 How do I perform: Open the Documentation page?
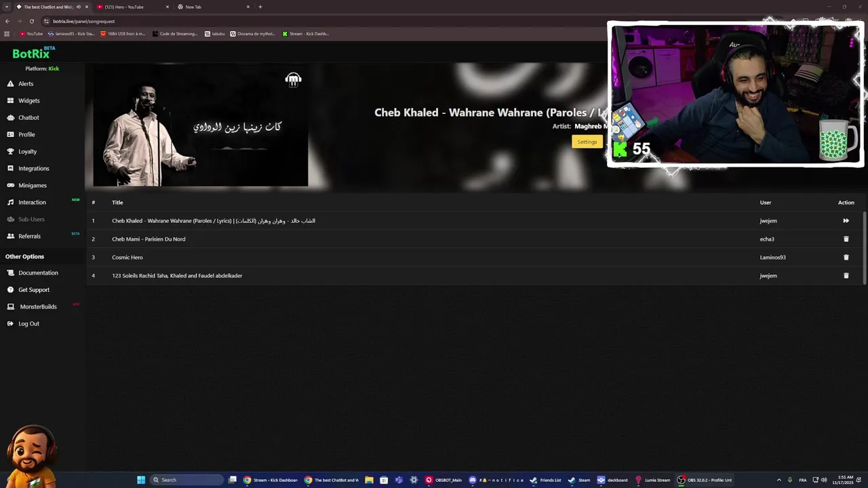pyautogui.click(x=33, y=272)
